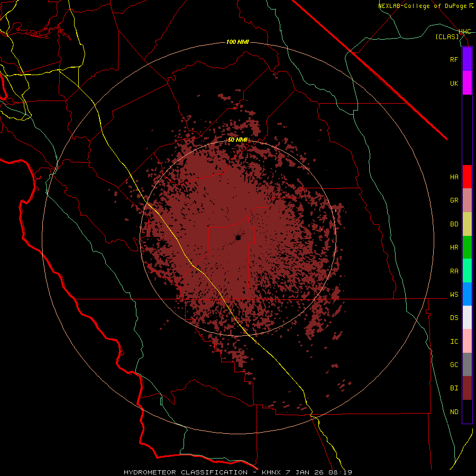This screenshot has width=476, height=476.
Task: Click the HA legend label
Action: [454, 177]
